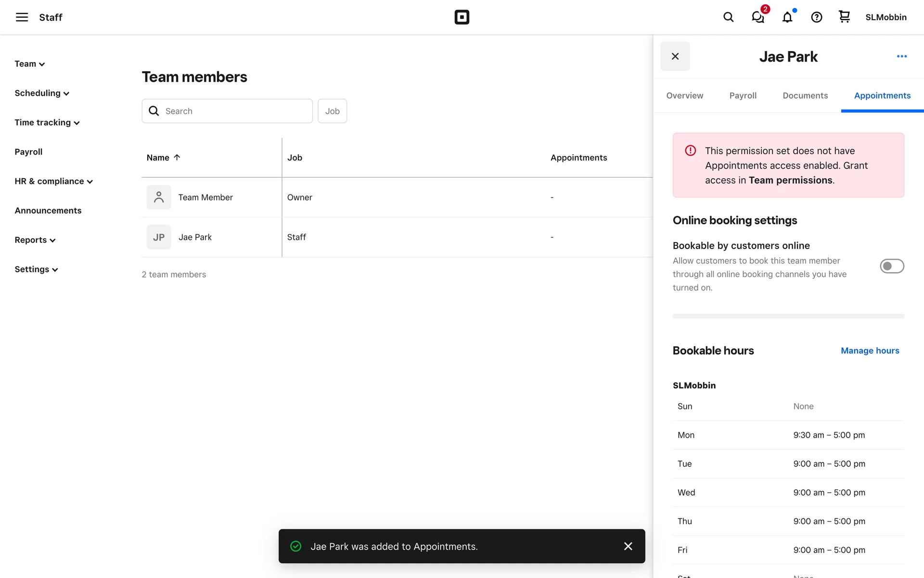The image size is (924, 578).
Task: Open the help question mark icon
Action: pyautogui.click(x=817, y=17)
